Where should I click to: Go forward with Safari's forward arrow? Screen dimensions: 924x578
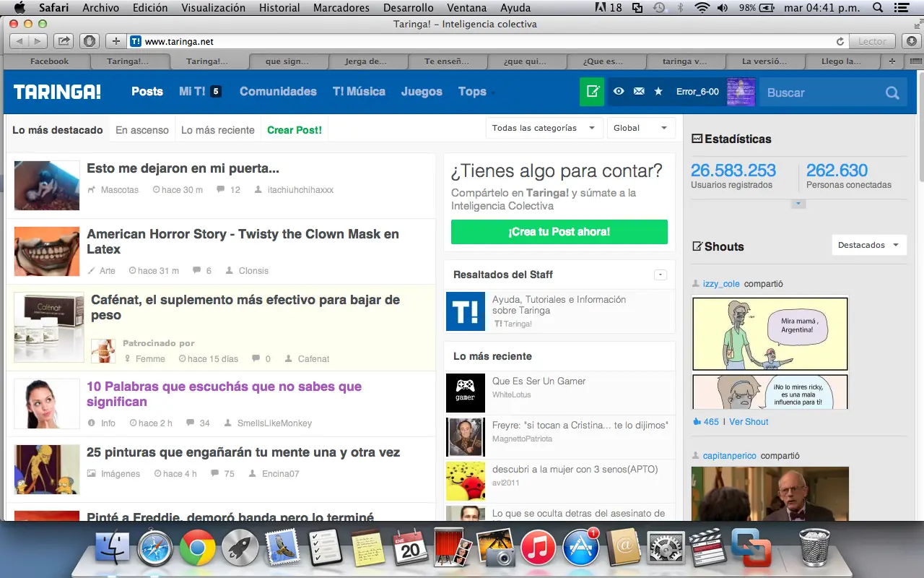tap(38, 41)
